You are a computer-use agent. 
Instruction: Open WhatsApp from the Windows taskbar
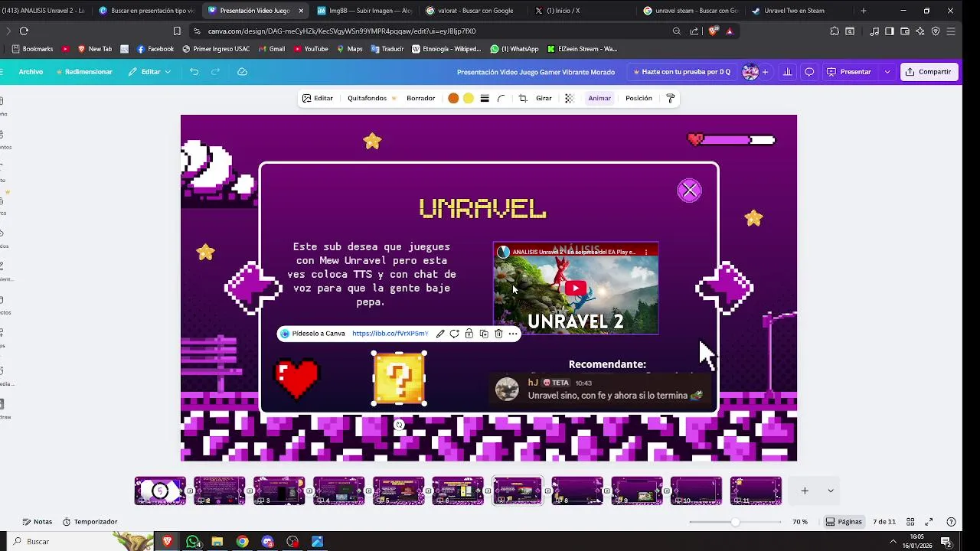193,542
